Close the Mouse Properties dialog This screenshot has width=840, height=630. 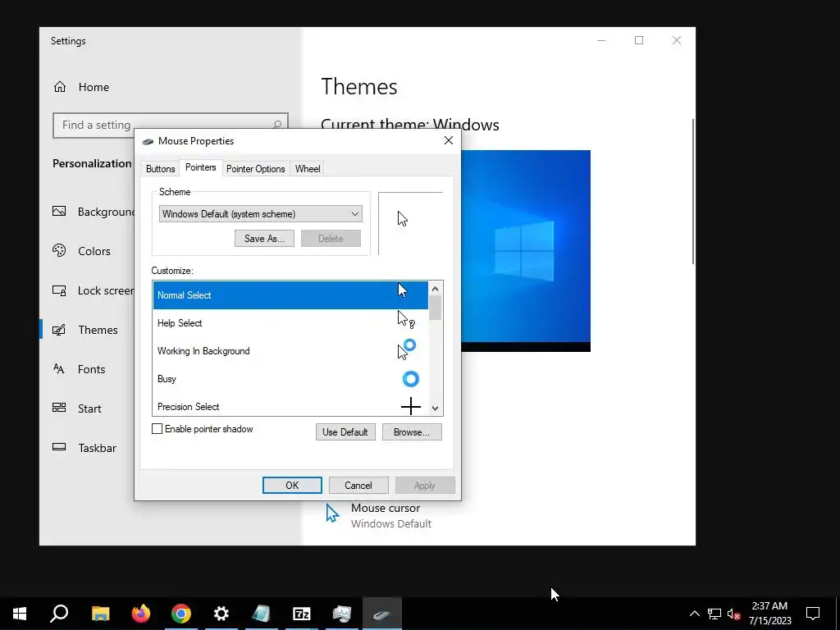point(449,140)
